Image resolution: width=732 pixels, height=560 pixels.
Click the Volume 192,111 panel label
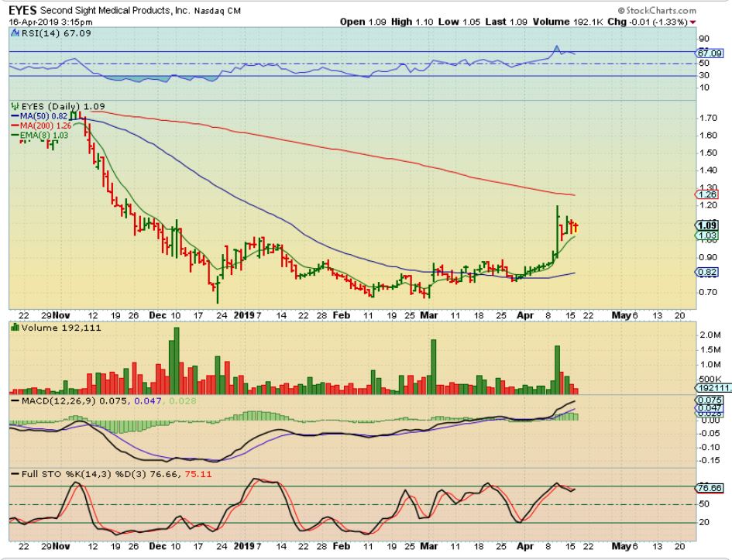pos(60,328)
